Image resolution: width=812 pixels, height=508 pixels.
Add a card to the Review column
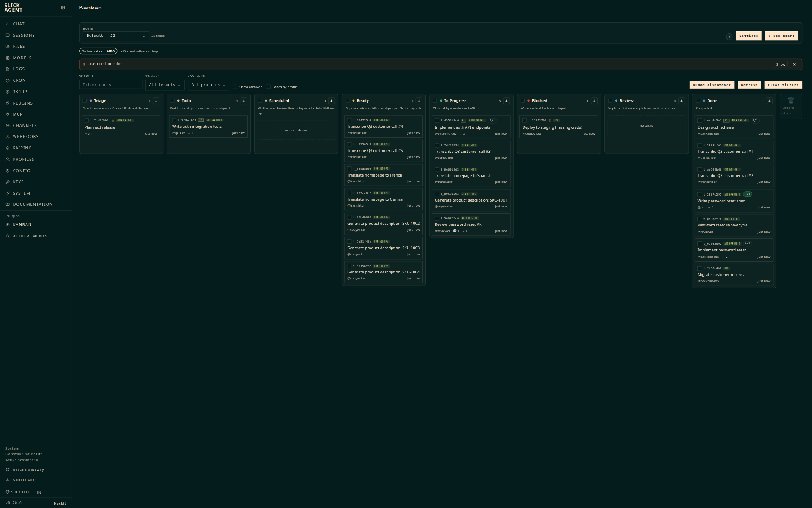pos(681,101)
